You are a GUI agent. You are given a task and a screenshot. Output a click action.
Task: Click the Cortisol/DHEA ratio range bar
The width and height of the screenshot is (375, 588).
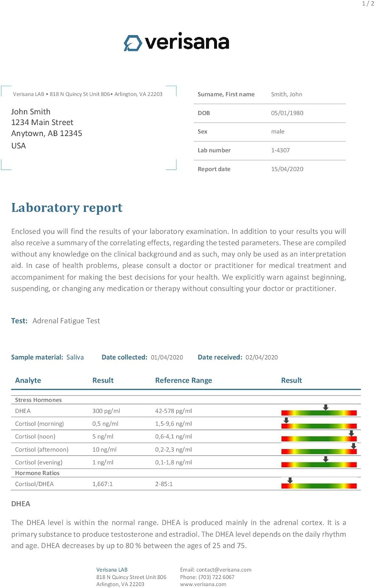point(319,486)
